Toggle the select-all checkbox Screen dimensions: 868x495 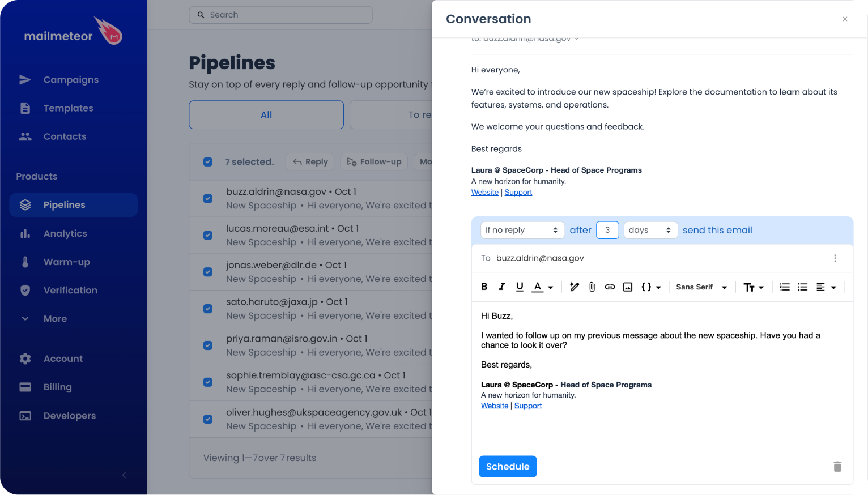[208, 162]
